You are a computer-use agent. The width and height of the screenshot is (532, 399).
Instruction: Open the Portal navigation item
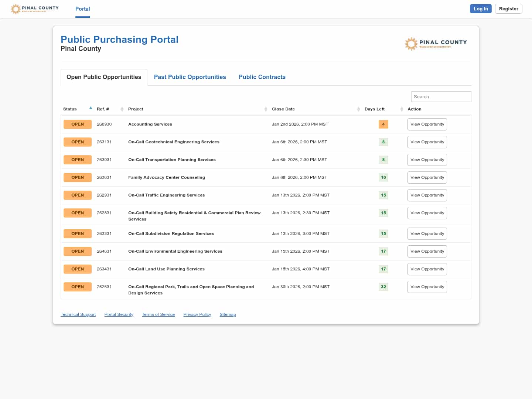click(83, 9)
